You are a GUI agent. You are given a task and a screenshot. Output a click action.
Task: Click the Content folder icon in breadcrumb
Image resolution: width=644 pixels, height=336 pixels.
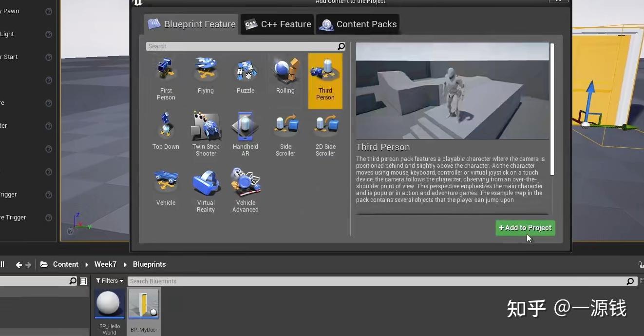click(44, 264)
